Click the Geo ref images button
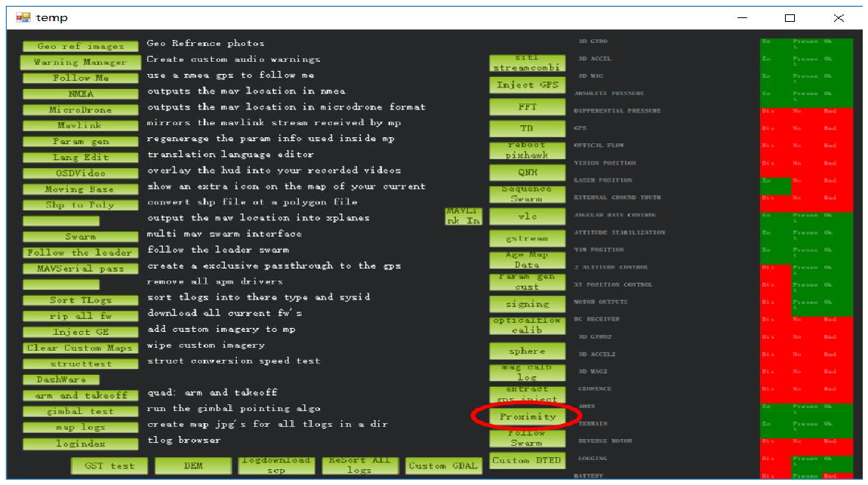 click(x=80, y=47)
